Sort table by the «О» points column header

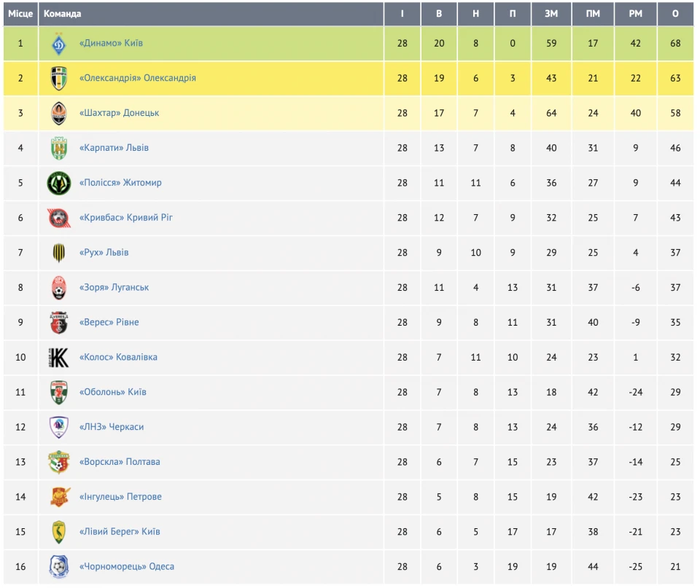(675, 14)
